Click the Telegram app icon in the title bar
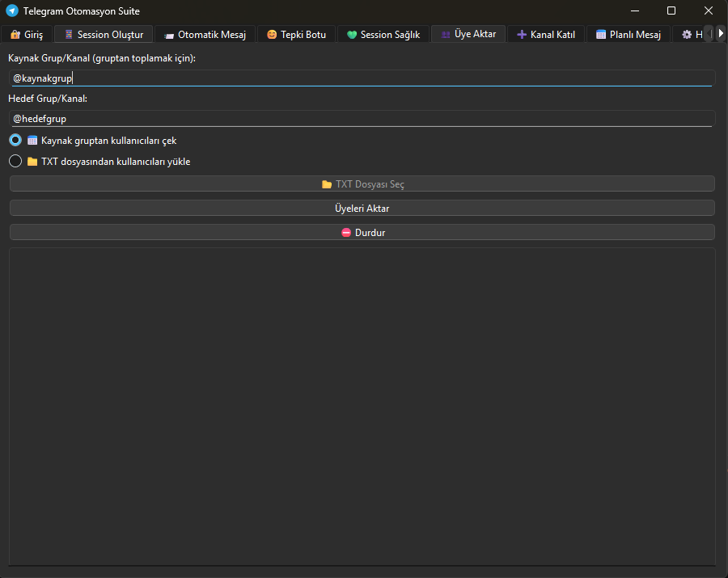This screenshot has width=728, height=578. [x=12, y=11]
